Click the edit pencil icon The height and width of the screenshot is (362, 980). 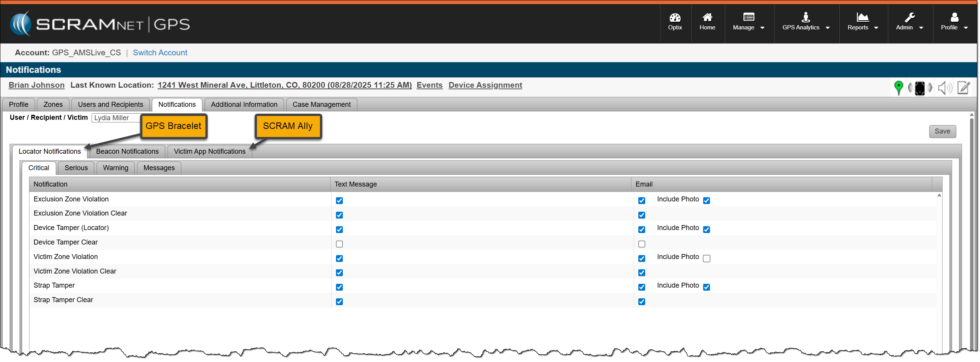tap(964, 88)
